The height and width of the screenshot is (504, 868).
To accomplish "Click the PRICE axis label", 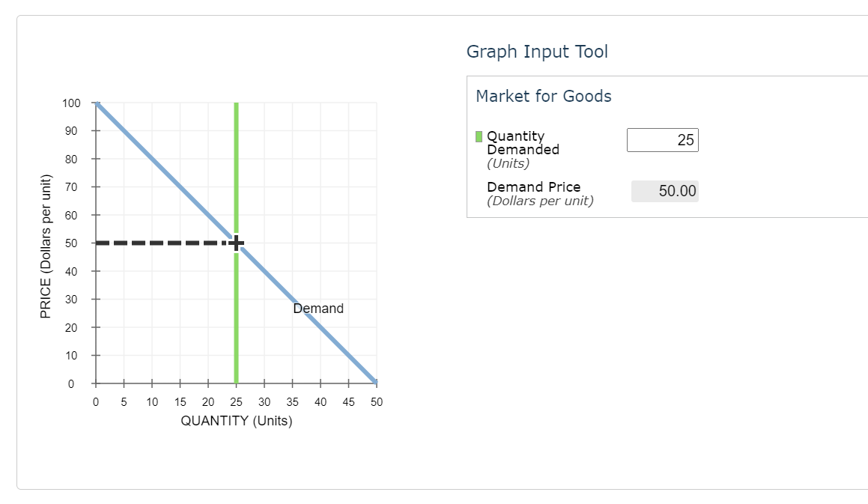I will 46,243.
